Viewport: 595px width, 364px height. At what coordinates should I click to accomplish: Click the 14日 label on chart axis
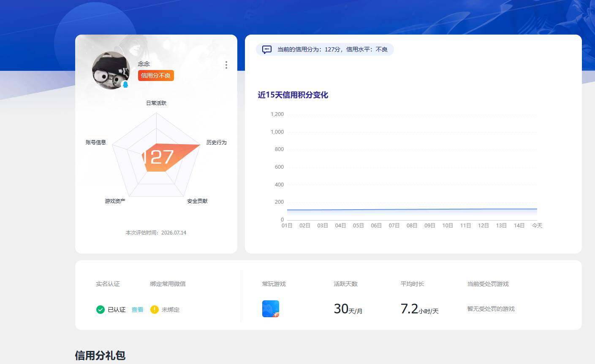(519, 226)
